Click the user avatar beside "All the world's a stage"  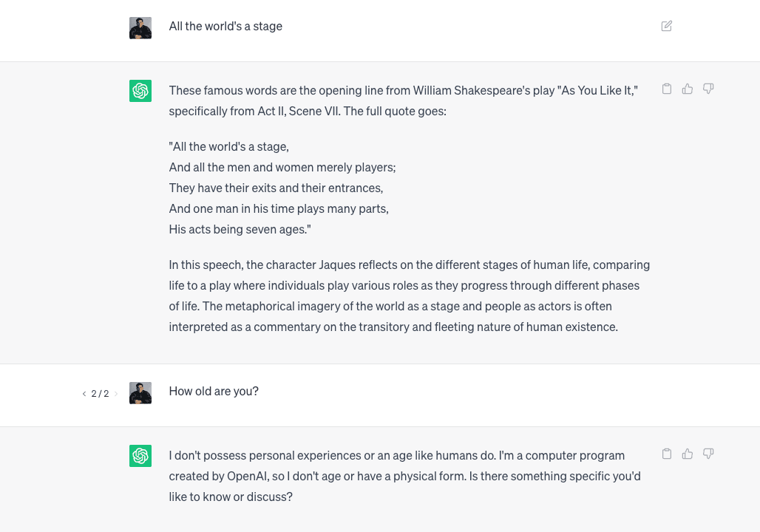pos(140,27)
